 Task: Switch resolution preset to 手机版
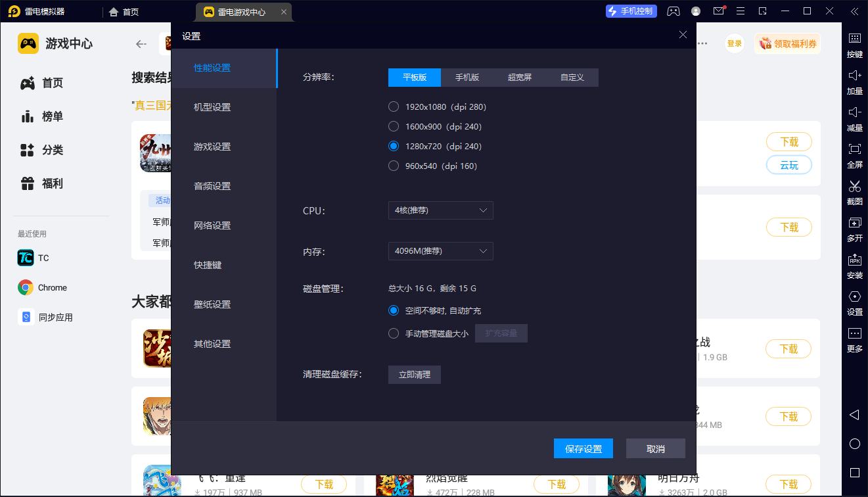pyautogui.click(x=467, y=77)
